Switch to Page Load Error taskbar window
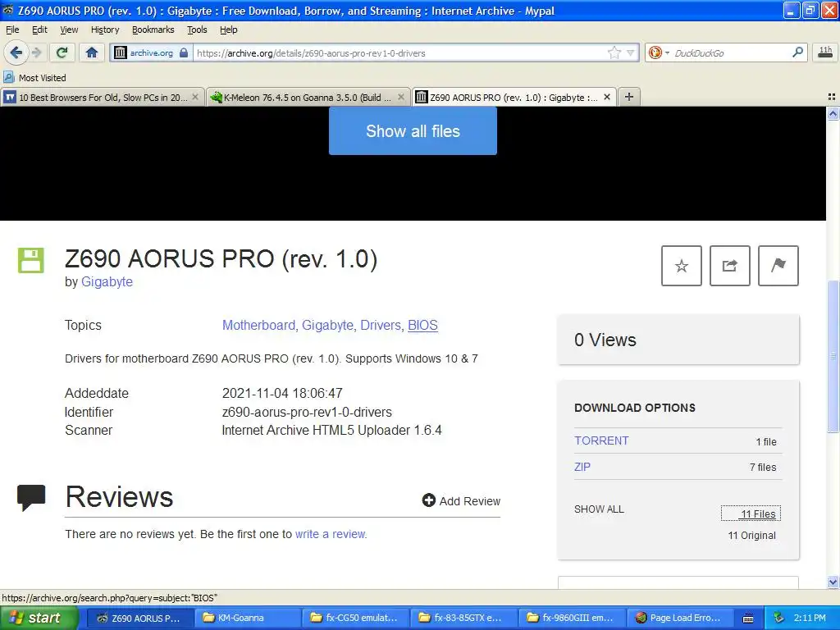The height and width of the screenshot is (630, 840). [x=681, y=618]
